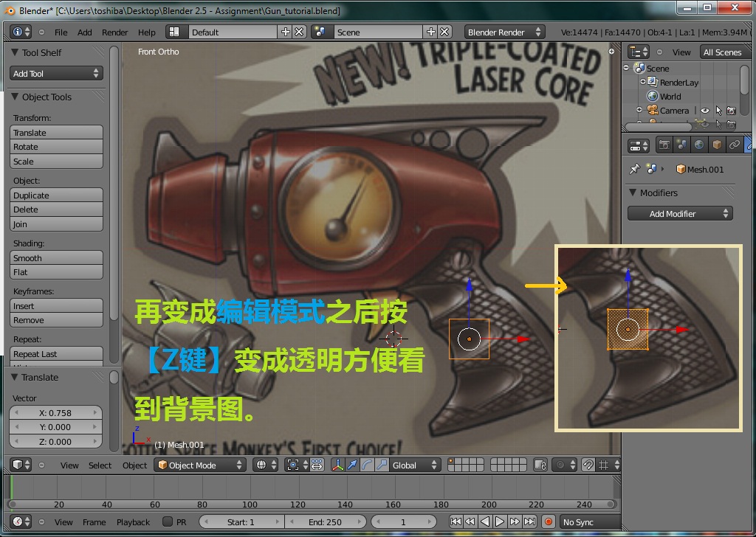Open the Properties editor type selector
The image size is (756, 537).
click(639, 145)
